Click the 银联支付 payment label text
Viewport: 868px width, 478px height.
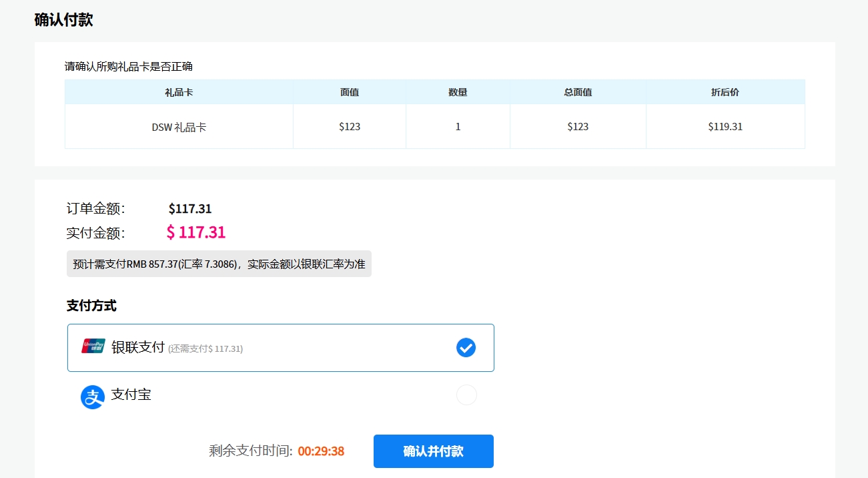pos(137,347)
